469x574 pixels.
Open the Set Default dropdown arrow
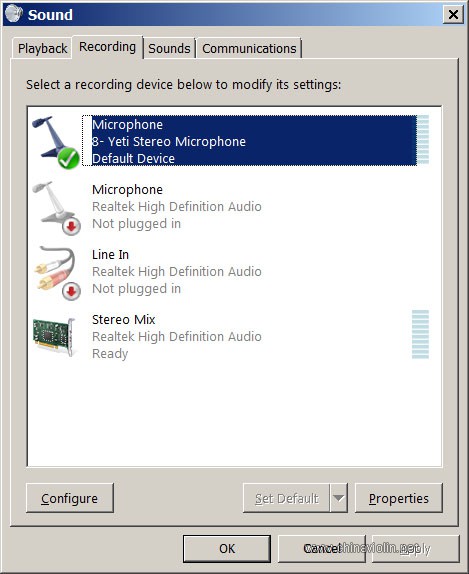(339, 498)
